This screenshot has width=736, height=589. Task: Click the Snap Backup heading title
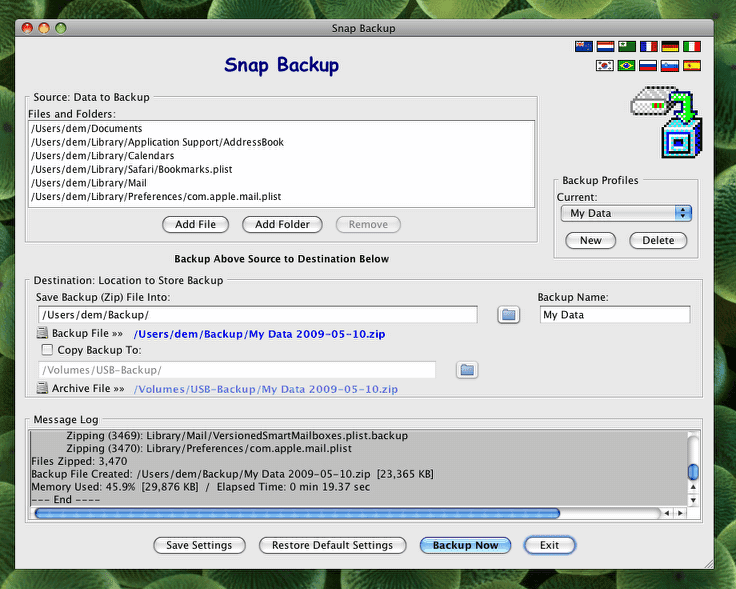[x=281, y=65]
